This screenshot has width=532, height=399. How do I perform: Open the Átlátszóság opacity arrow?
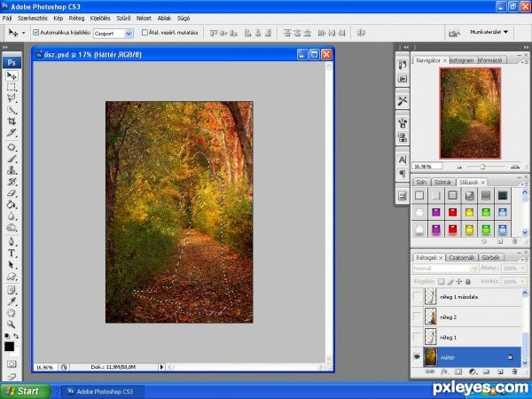click(x=522, y=268)
